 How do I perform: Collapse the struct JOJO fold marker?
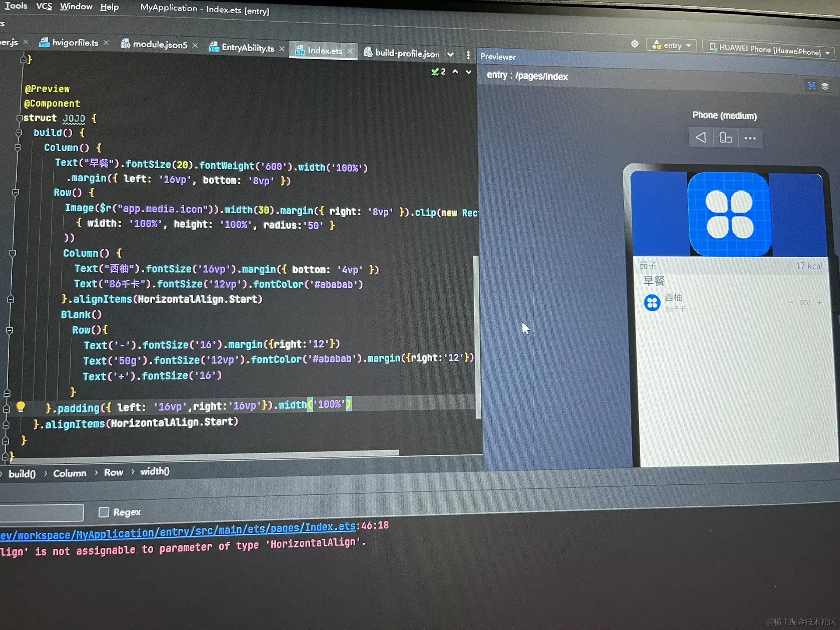(x=19, y=118)
